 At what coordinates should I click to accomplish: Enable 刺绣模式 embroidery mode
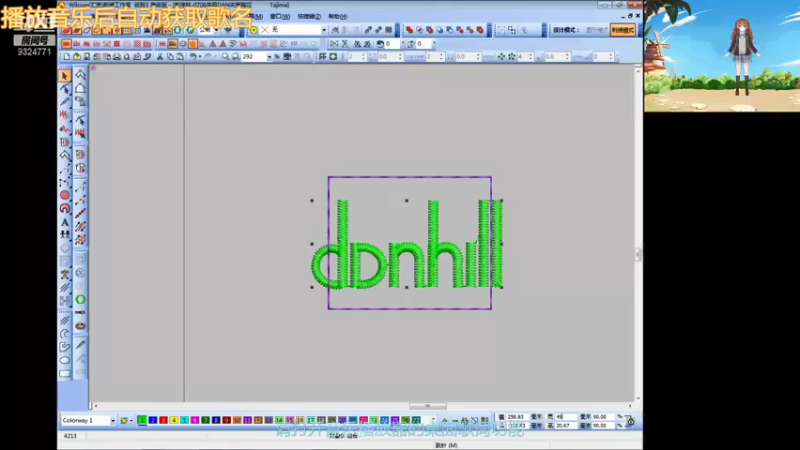pyautogui.click(x=622, y=30)
